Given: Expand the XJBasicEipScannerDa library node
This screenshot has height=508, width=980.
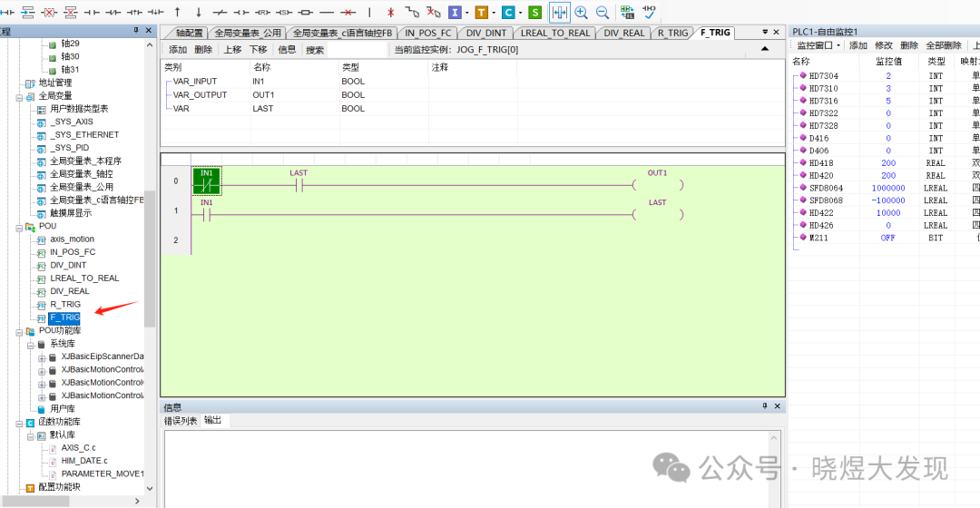Looking at the screenshot, I should 41,357.
